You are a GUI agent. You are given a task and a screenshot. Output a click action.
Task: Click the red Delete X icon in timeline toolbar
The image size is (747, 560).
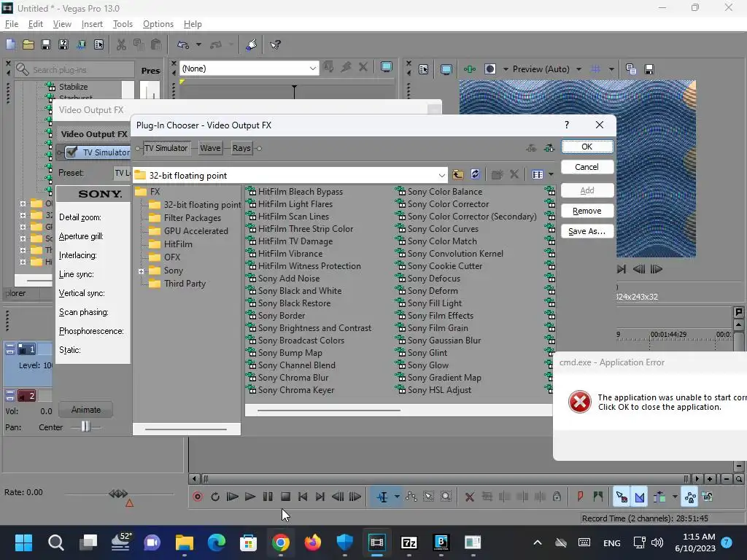tap(469, 497)
